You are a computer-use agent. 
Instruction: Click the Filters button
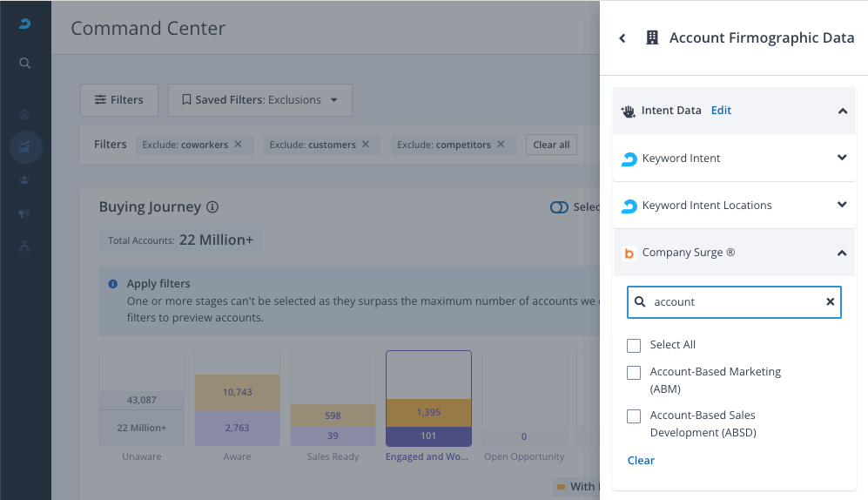(x=118, y=100)
